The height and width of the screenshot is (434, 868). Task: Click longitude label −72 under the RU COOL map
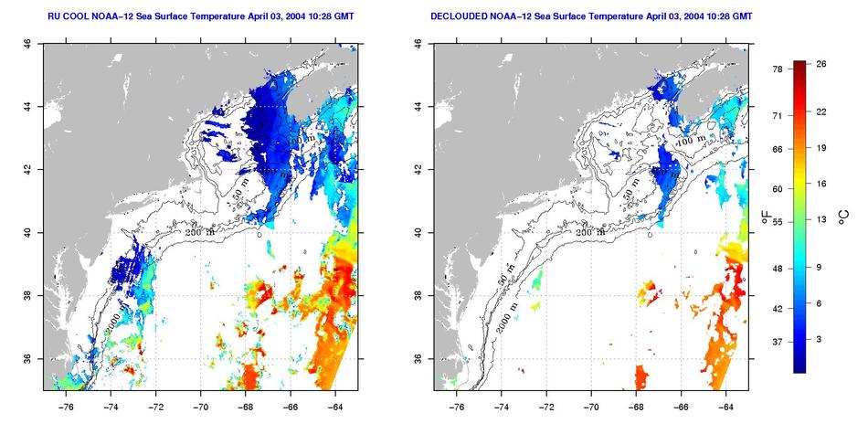155,408
